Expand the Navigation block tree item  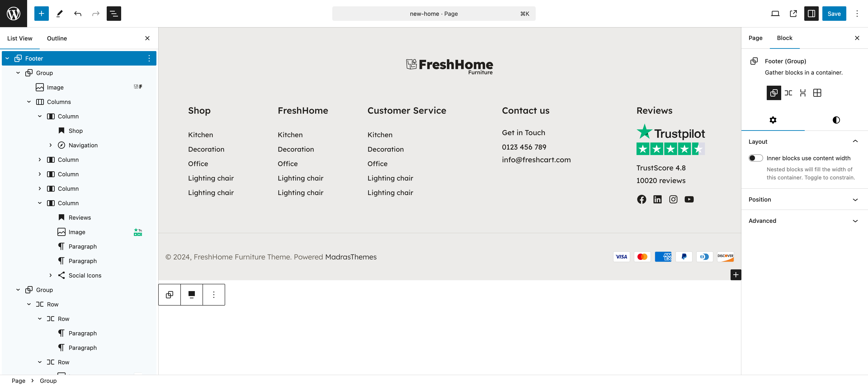tap(51, 145)
